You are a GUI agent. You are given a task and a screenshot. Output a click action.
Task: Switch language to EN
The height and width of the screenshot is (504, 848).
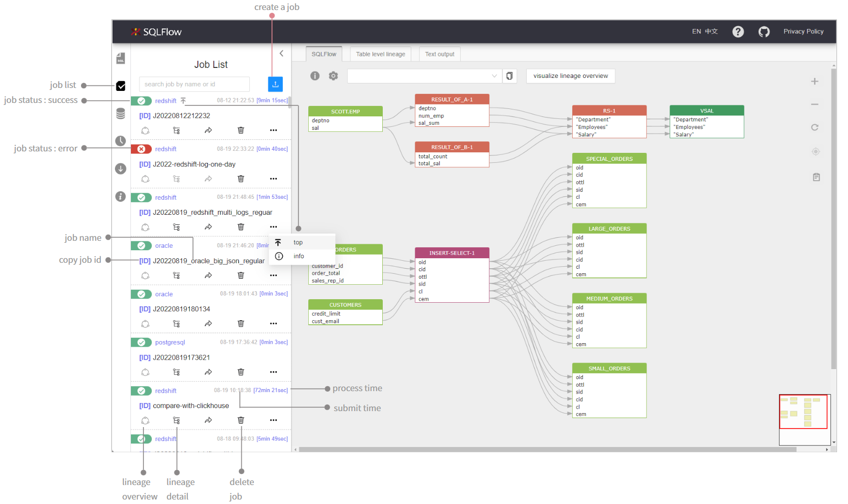(x=696, y=31)
